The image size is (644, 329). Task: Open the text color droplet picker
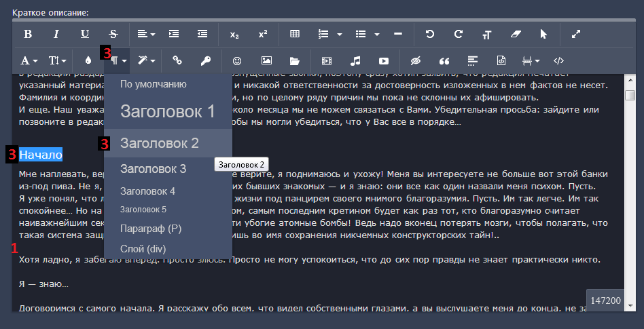pyautogui.click(x=88, y=61)
